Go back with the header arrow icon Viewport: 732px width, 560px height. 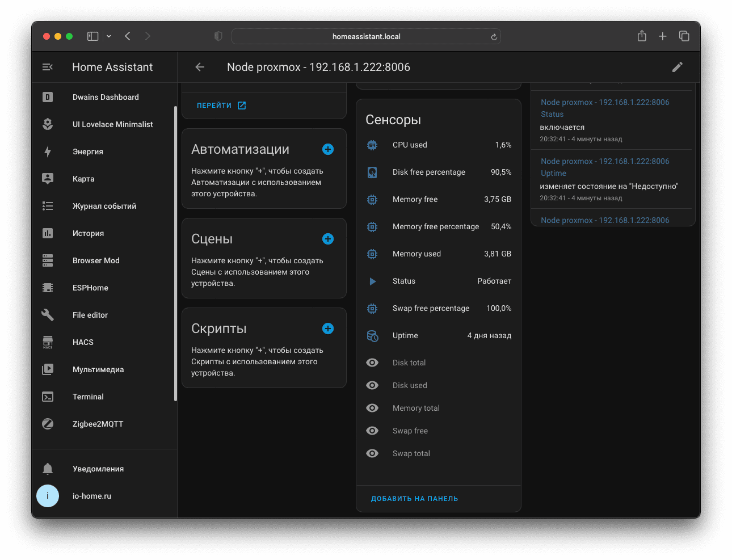(200, 67)
